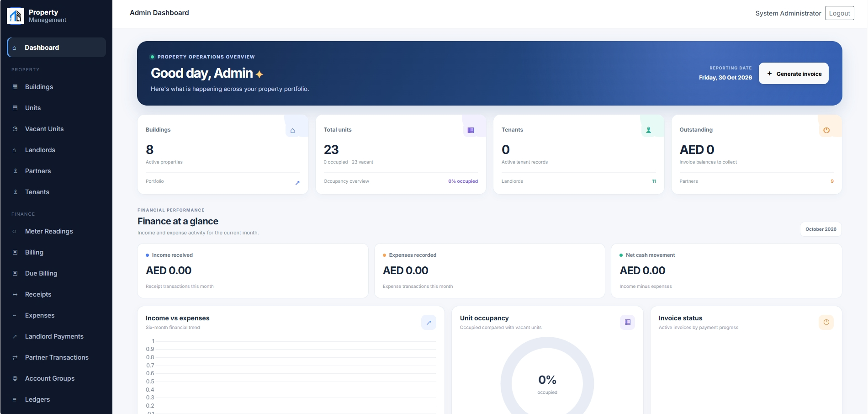
Task: Click the Property Management logo icon
Action: (16, 16)
